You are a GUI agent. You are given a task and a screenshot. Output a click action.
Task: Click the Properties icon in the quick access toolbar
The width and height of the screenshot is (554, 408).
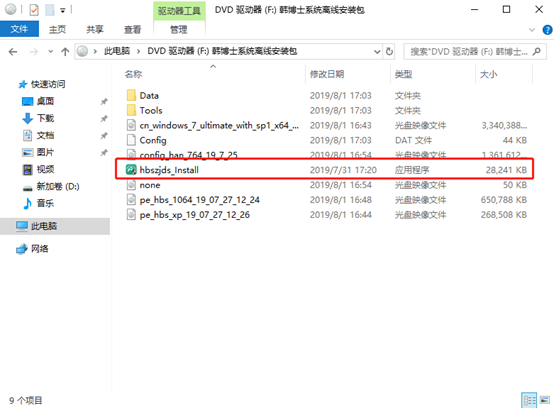34,10
